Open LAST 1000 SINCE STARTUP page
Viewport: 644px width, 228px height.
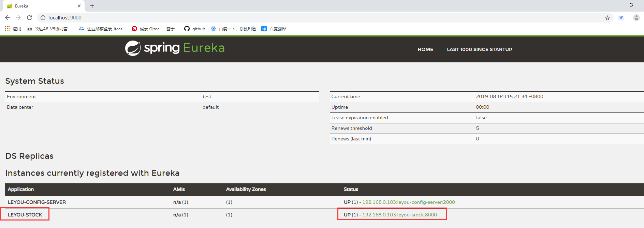coord(479,49)
